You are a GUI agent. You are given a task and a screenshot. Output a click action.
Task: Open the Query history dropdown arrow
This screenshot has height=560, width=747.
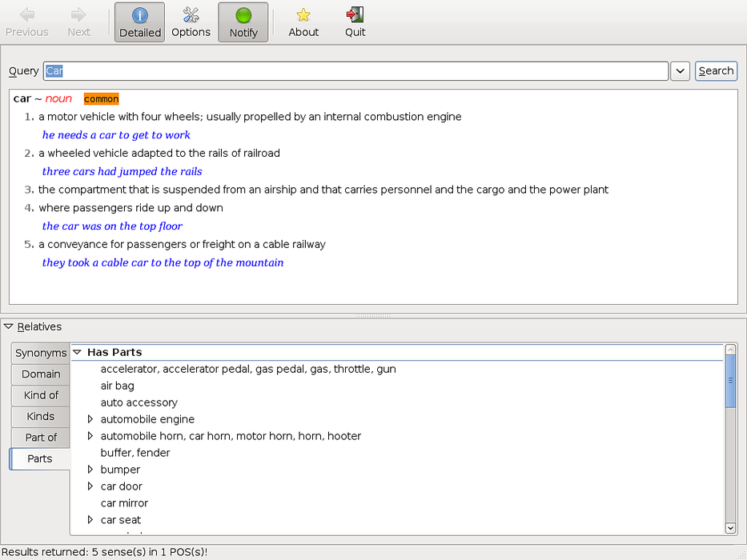(x=680, y=70)
